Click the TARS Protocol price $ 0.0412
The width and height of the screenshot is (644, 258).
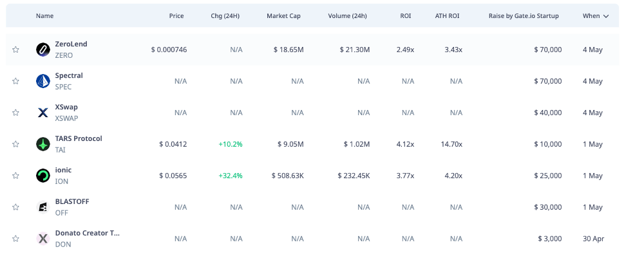[x=173, y=144]
